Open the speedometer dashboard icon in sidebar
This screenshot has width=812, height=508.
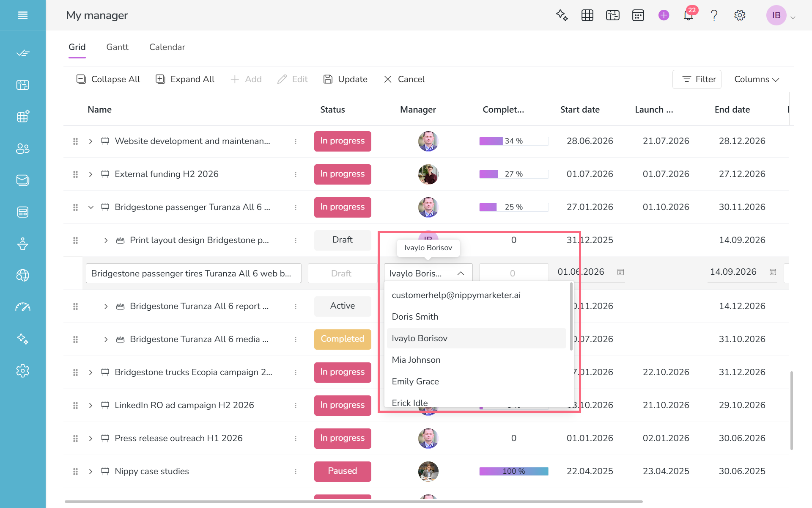tap(23, 307)
